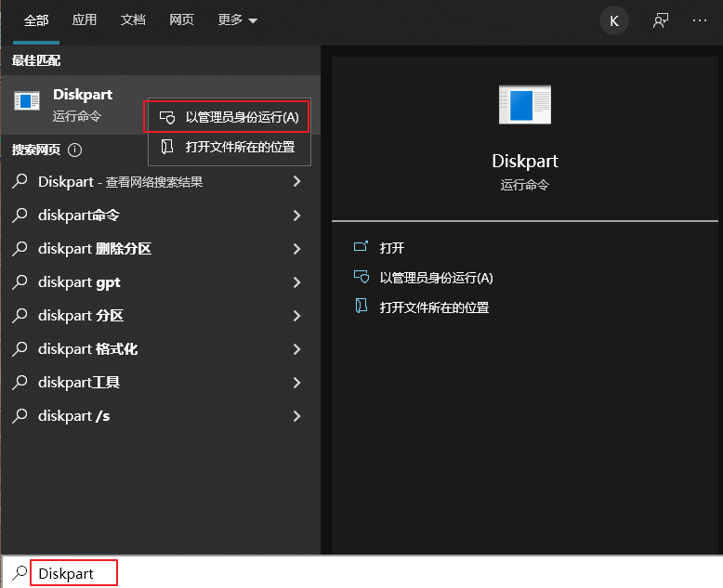Click the info icon beside 搜索网页

coord(74,150)
